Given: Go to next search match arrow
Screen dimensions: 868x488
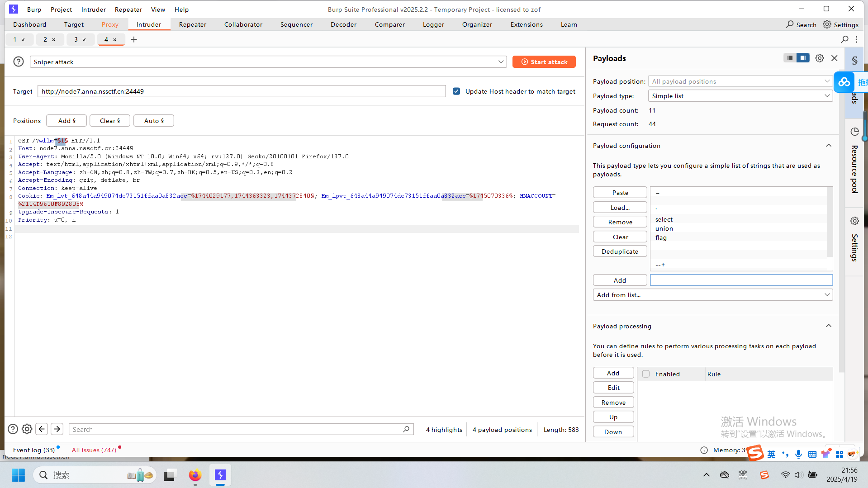Looking at the screenshot, I should point(57,429).
